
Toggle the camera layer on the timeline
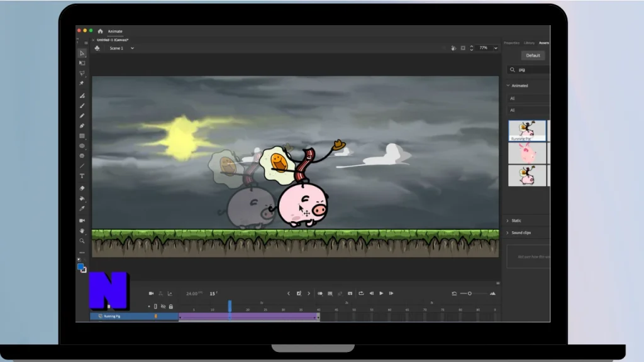click(151, 293)
